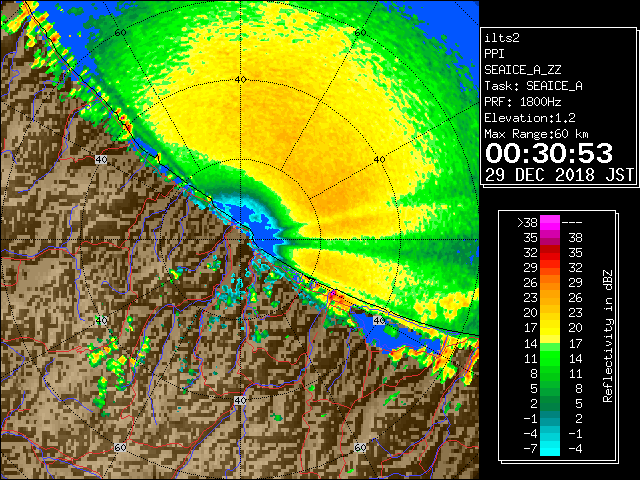640x480 pixels.
Task: Click the product name "SEAICE_A_ZZ"
Action: tap(522, 70)
